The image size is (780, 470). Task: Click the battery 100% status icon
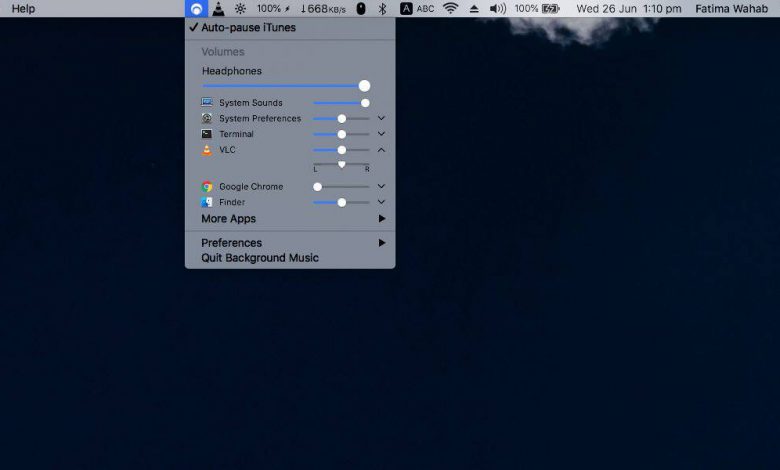[537, 8]
